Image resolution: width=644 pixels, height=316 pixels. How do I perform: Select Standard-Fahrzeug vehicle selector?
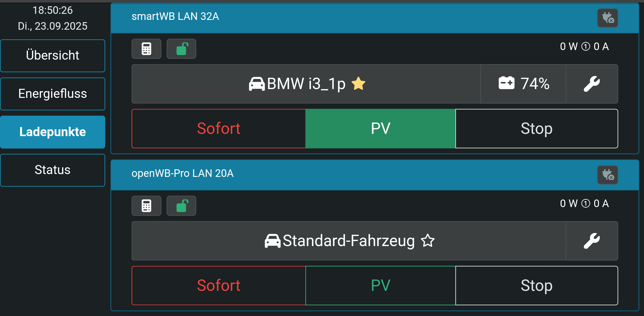point(349,241)
